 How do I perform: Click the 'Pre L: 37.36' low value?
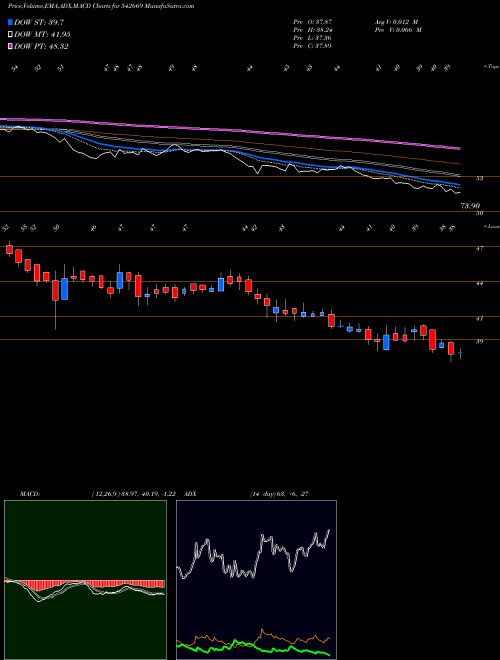pos(312,38)
